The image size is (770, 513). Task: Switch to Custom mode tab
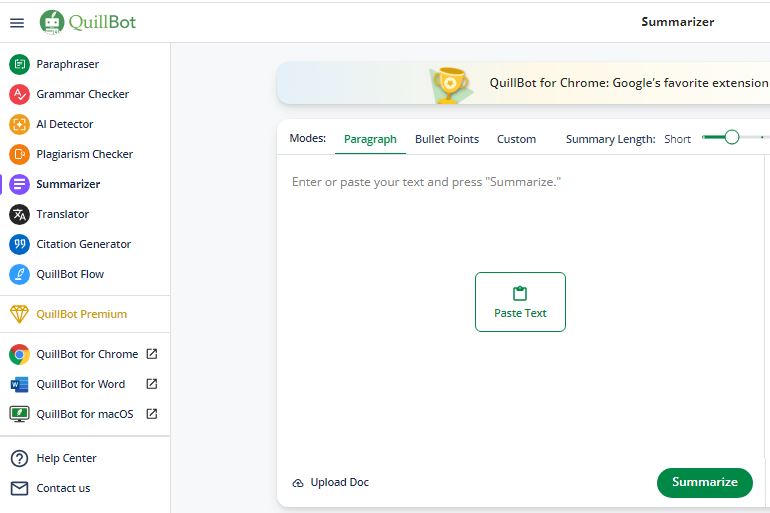click(x=517, y=139)
